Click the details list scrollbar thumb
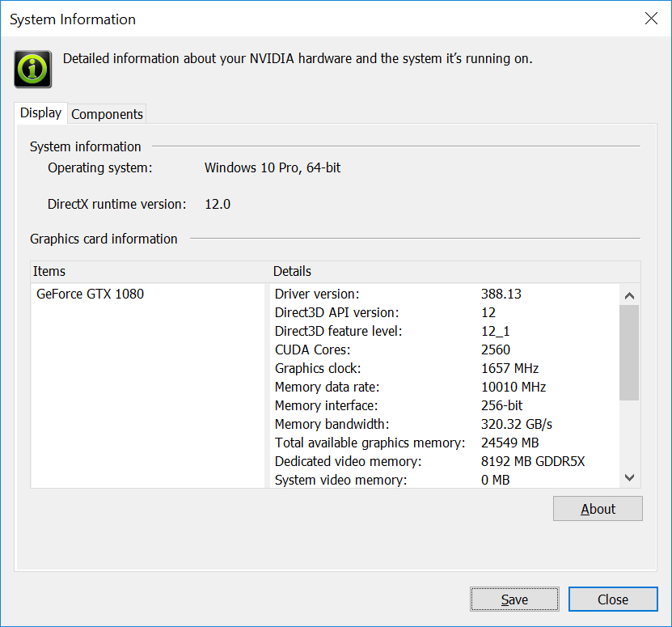Viewport: 672px width, 627px height. point(630,353)
